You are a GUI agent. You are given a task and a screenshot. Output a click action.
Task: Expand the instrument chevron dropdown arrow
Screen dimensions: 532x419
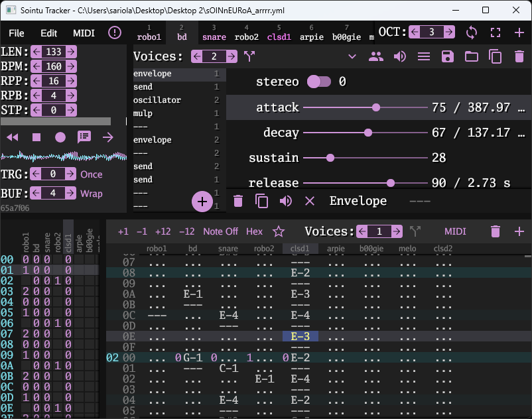(x=352, y=56)
